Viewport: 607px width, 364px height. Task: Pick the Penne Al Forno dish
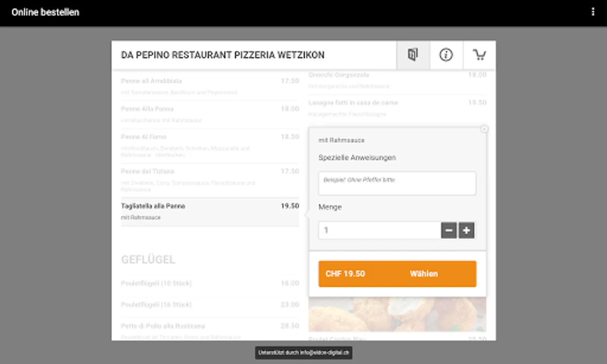pos(209,145)
